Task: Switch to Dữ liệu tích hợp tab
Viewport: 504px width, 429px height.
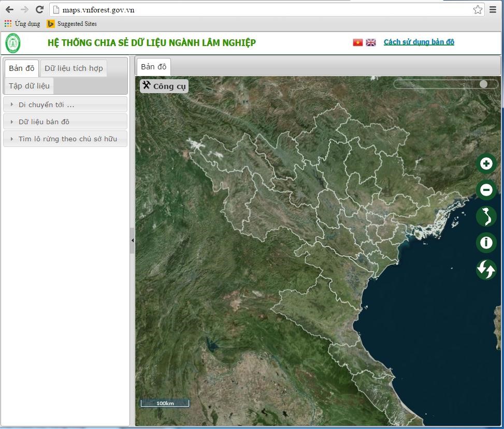Action: 74,68
